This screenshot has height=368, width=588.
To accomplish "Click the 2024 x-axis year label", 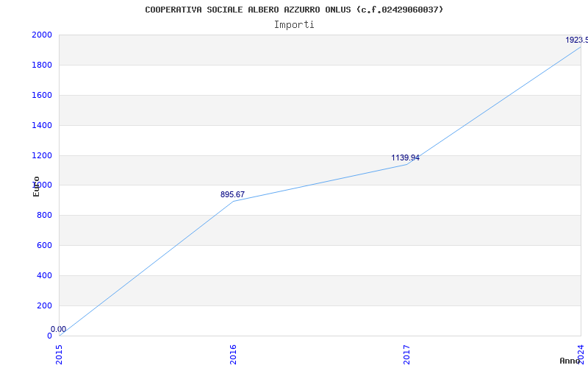I will point(581,355).
